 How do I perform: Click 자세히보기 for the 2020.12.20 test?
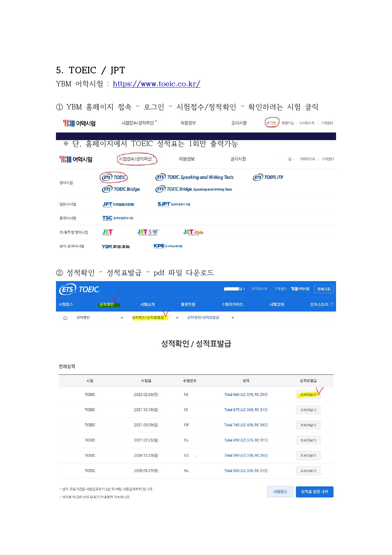pos(308,455)
